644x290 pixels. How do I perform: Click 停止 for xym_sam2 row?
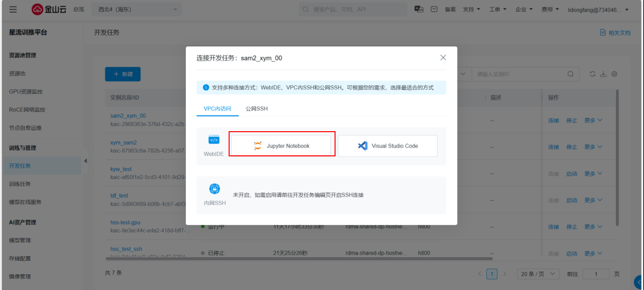click(x=572, y=147)
